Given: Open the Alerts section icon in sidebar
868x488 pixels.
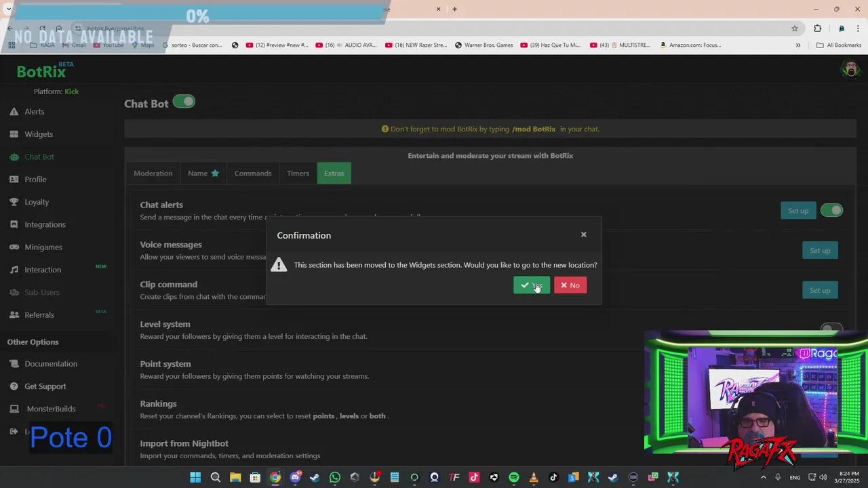Looking at the screenshot, I should pos(14,112).
